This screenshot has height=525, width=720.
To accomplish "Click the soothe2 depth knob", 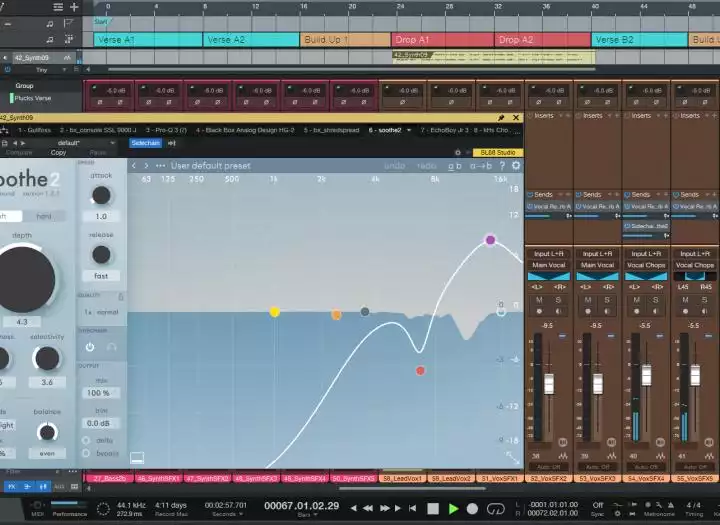I will pyautogui.click(x=26, y=280).
